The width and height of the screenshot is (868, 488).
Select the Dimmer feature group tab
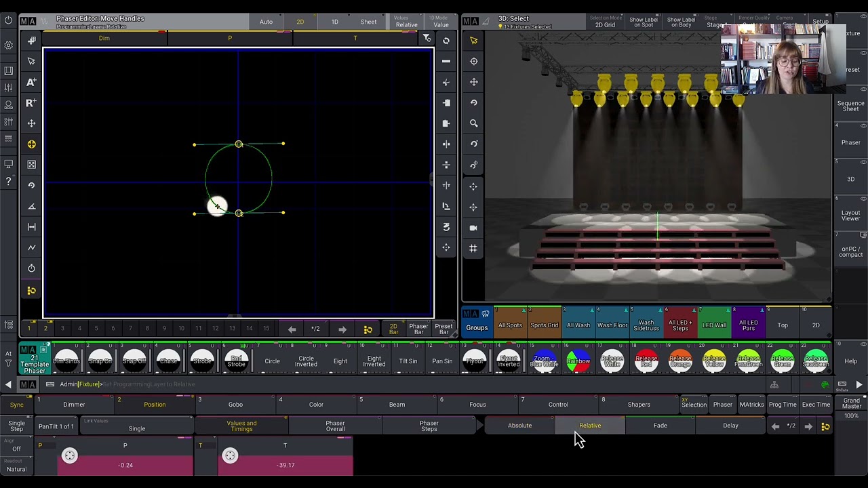click(x=74, y=405)
